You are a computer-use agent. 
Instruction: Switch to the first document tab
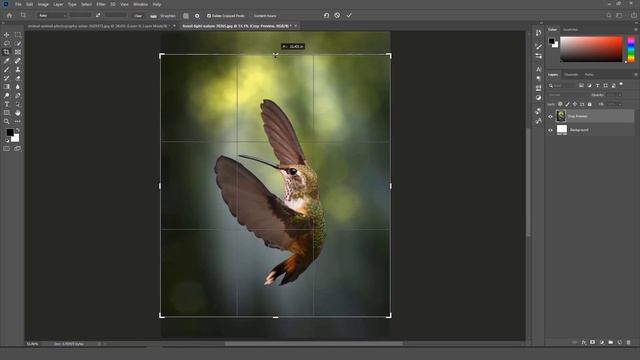point(98,26)
